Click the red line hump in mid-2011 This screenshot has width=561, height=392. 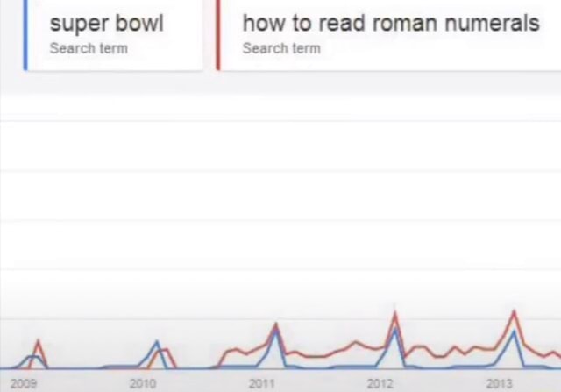(x=355, y=342)
